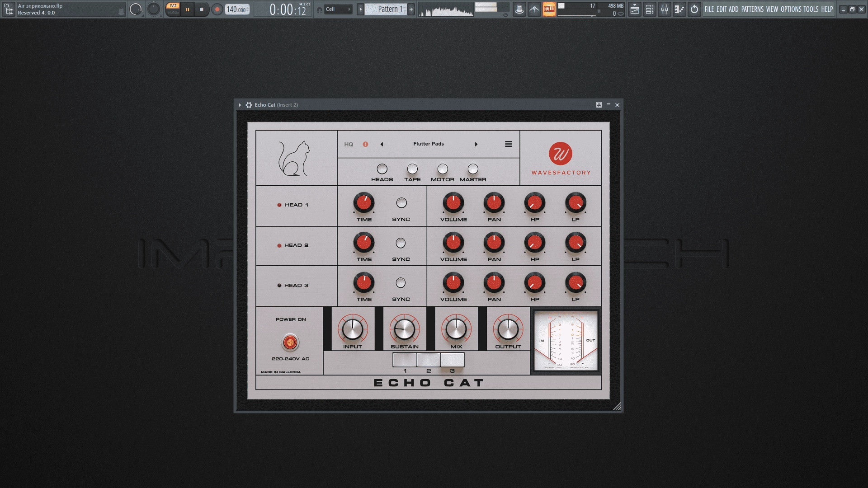Click the pause playback button
Viewport: 868px width, 488px height.
click(x=188, y=9)
